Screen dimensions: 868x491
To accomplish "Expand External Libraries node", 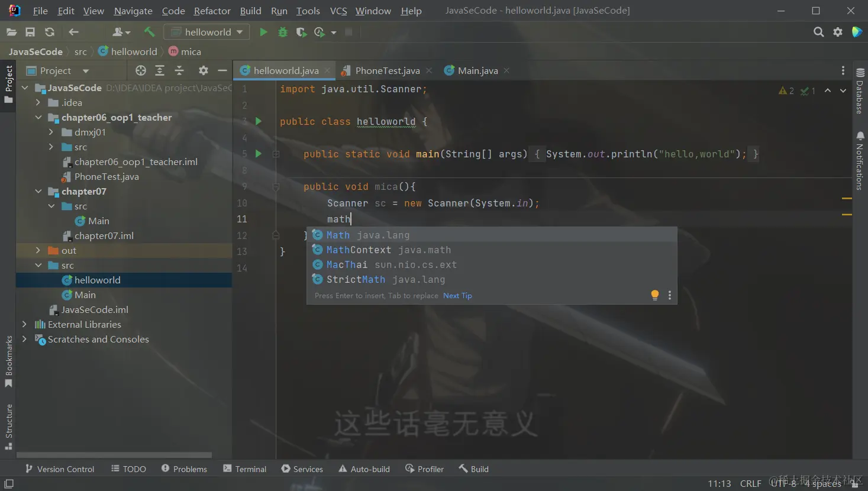I will tap(25, 324).
